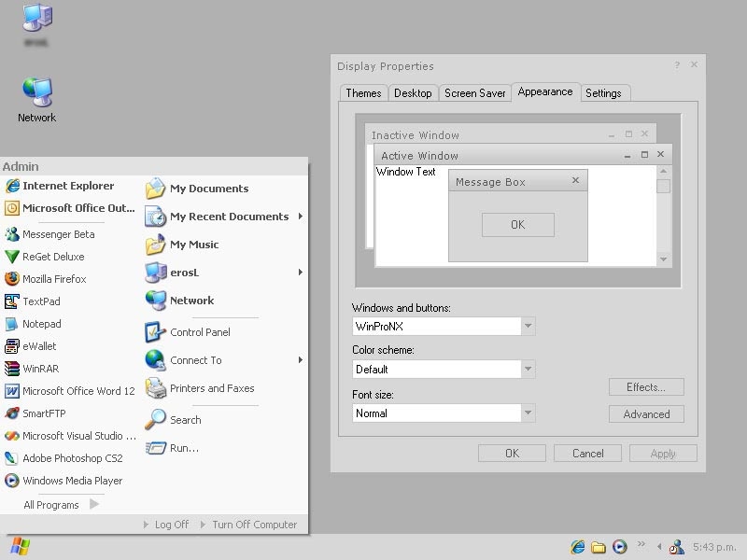Show hidden taskbar toolbar chevron
747x560 pixels.
coord(641,543)
